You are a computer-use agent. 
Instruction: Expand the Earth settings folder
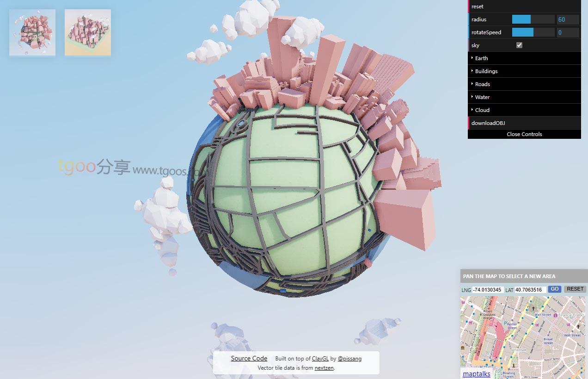481,58
